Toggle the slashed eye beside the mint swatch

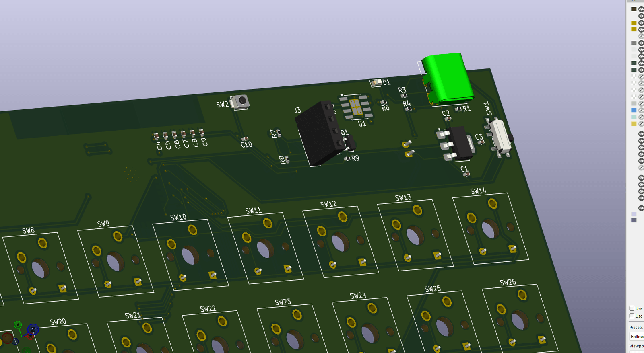[641, 117]
